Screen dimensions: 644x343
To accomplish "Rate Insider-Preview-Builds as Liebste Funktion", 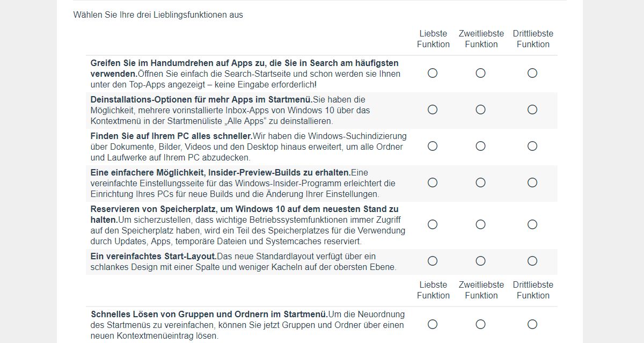I will click(433, 183).
